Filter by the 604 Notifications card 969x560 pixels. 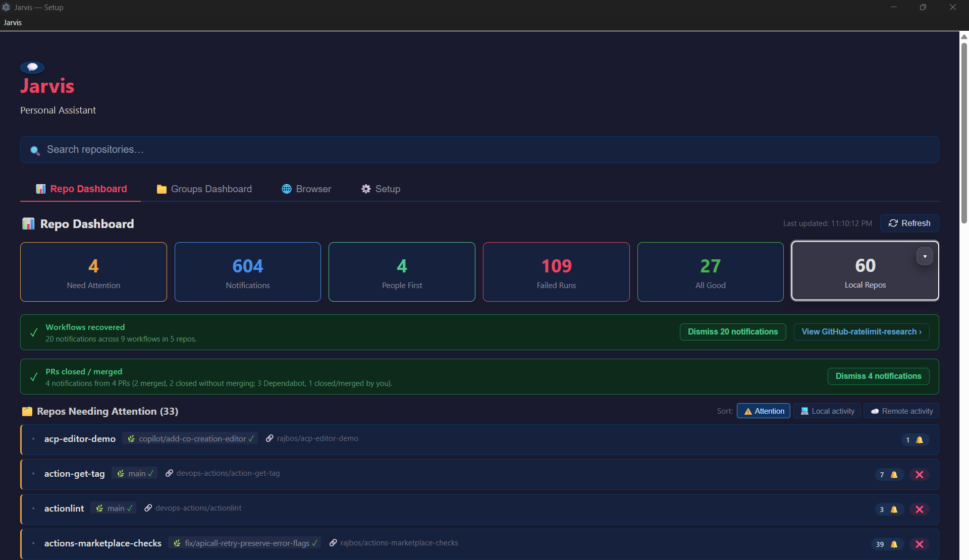click(x=248, y=272)
